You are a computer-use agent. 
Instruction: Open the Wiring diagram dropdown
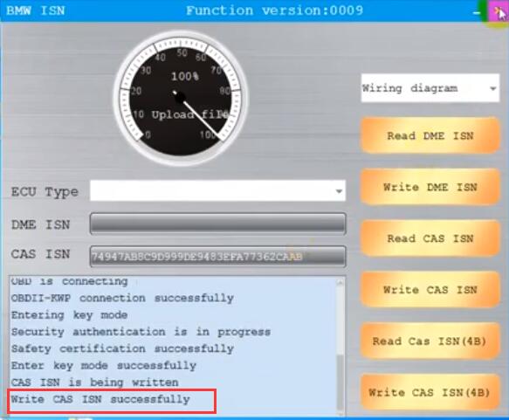click(x=430, y=88)
